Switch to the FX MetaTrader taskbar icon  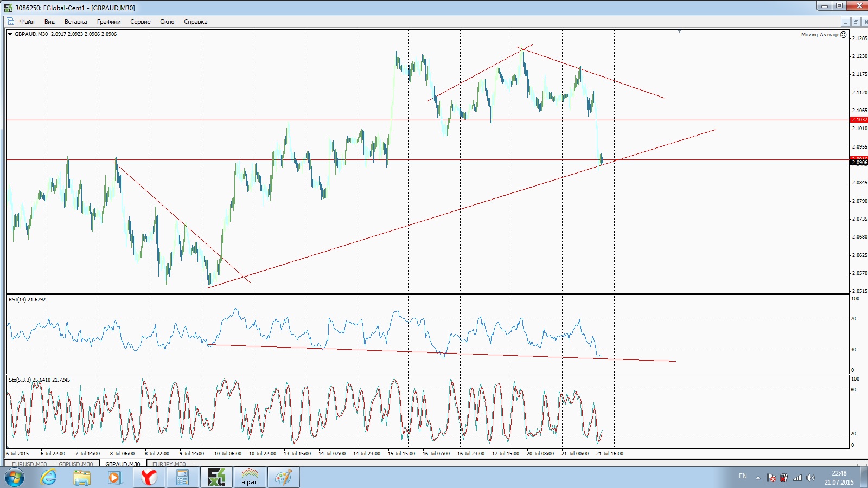point(216,478)
